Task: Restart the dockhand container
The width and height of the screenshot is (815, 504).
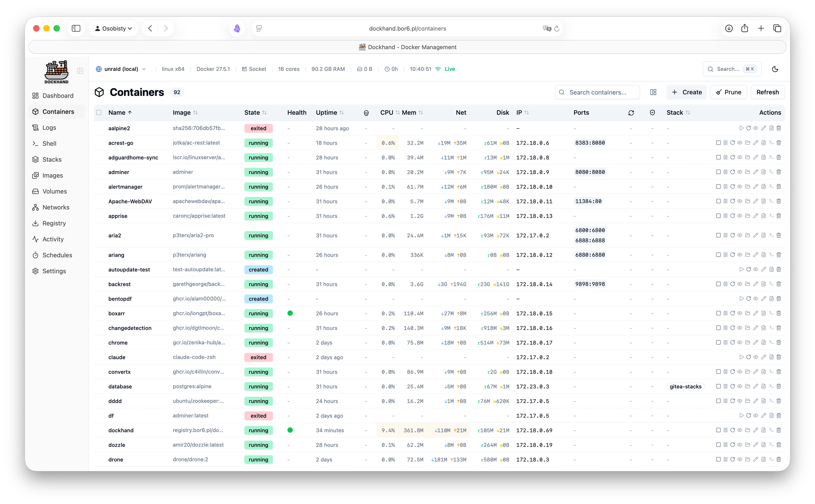Action: (x=733, y=430)
